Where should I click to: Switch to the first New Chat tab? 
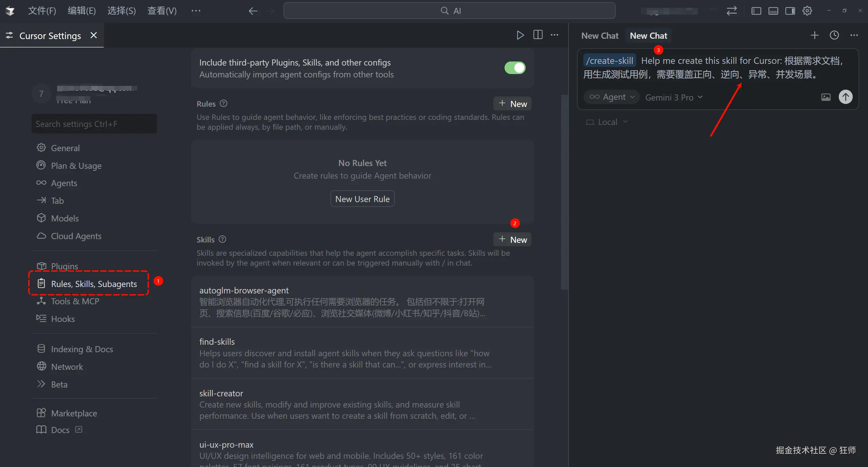pos(600,36)
